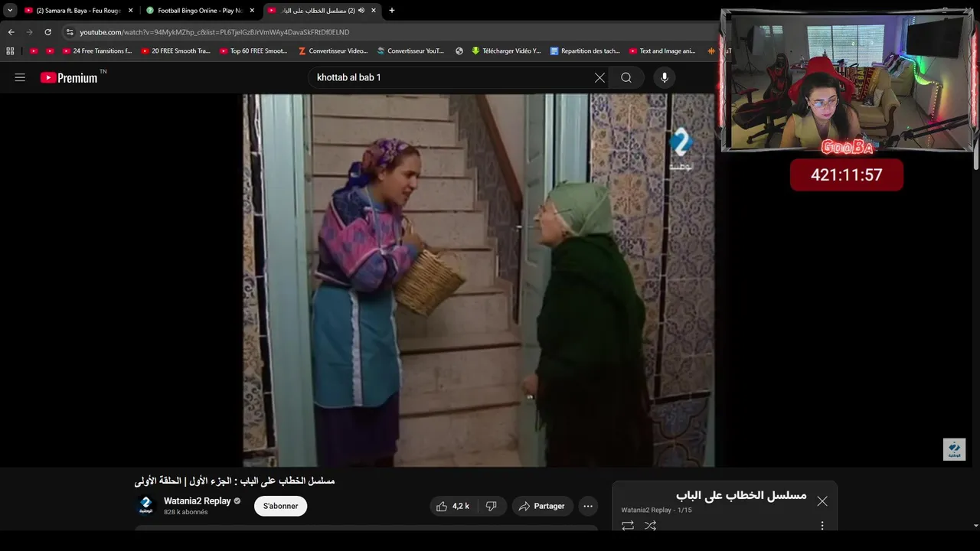Open Convertisseur YouT... bookmark

click(x=411, y=51)
